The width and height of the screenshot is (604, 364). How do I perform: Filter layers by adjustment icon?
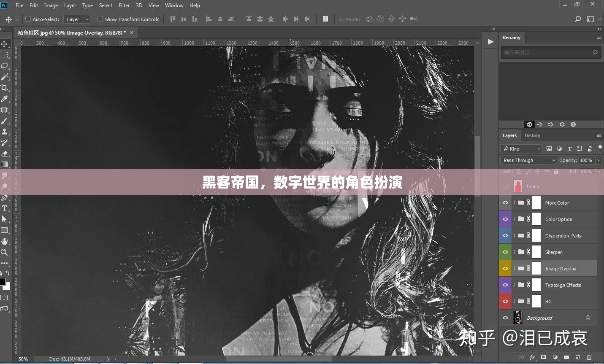[x=559, y=148]
